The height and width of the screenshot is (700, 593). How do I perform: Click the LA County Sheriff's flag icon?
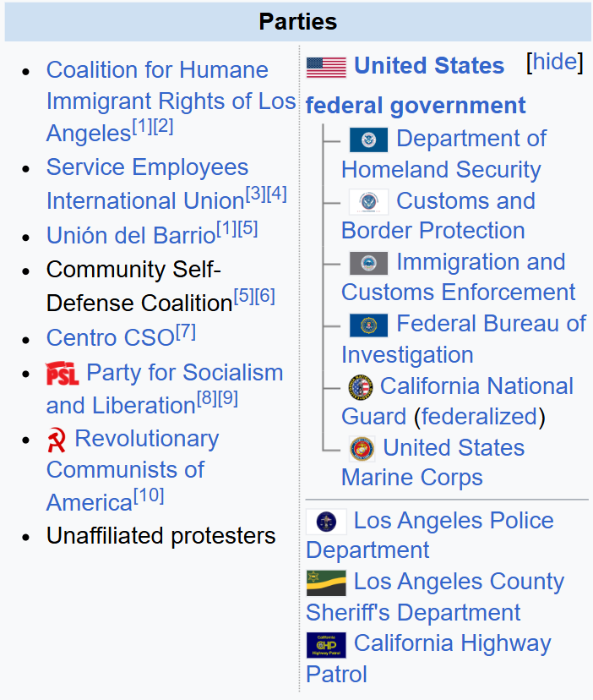pos(326,582)
